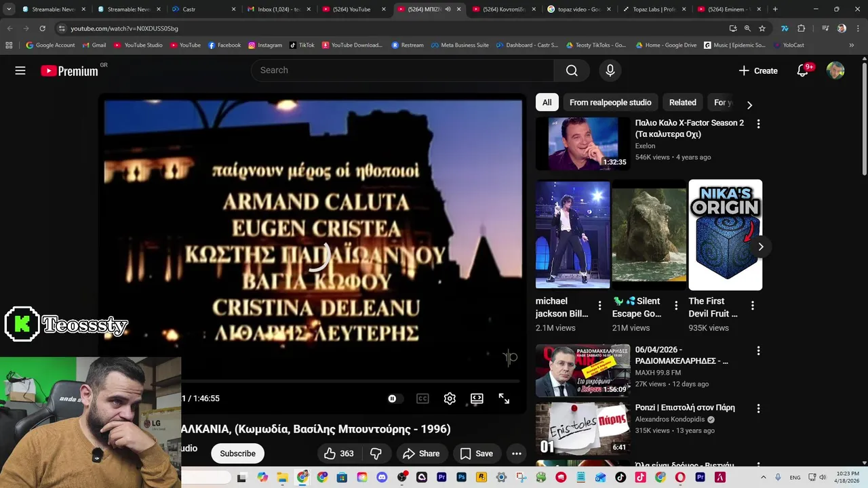Open a new browser tab

[x=775, y=9]
